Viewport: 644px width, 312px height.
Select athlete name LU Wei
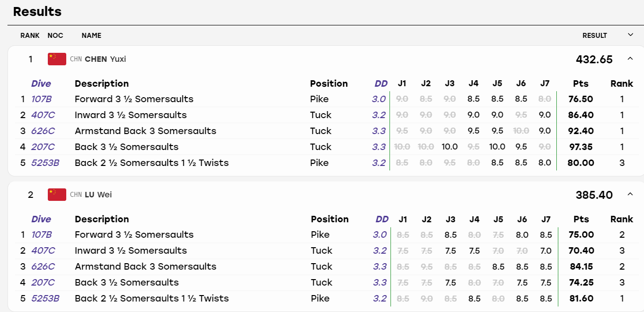[x=98, y=194]
